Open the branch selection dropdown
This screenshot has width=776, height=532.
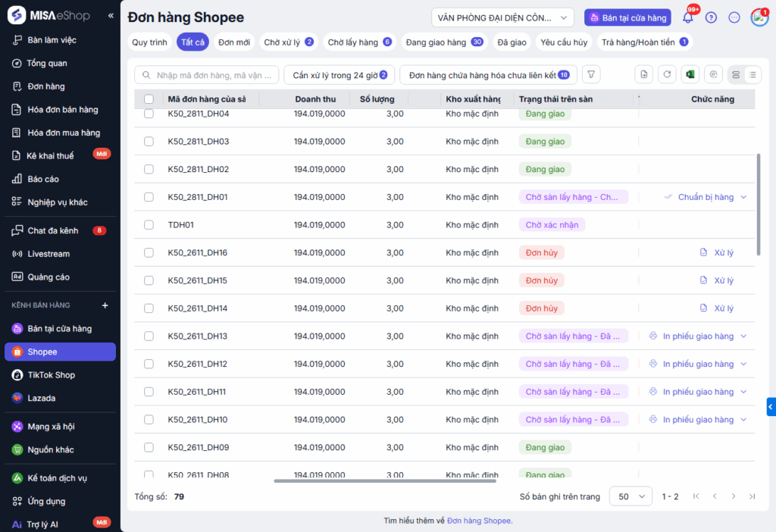pos(502,17)
